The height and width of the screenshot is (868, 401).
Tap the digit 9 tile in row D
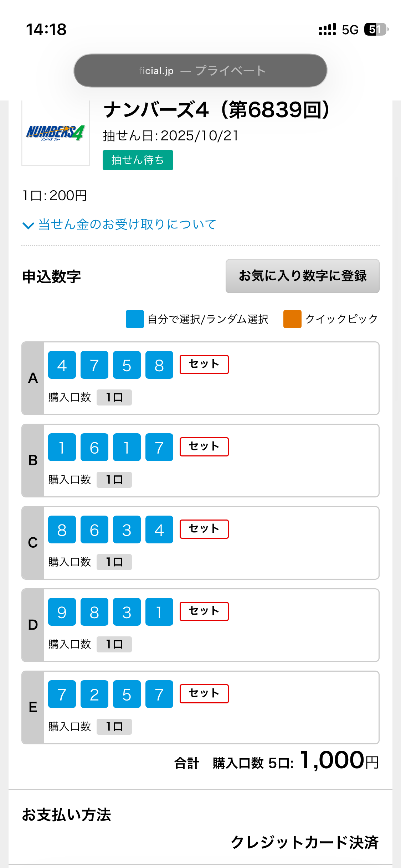(62, 612)
